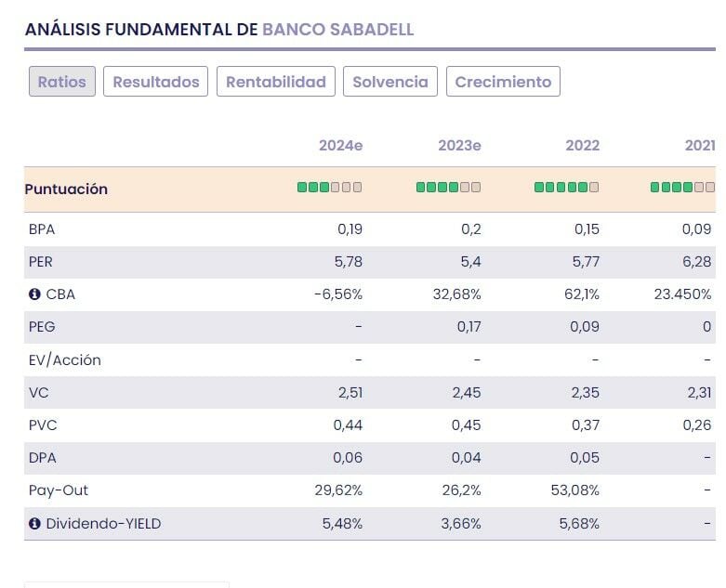The image size is (726, 588).
Task: Click the PER row label
Action: coord(41,262)
